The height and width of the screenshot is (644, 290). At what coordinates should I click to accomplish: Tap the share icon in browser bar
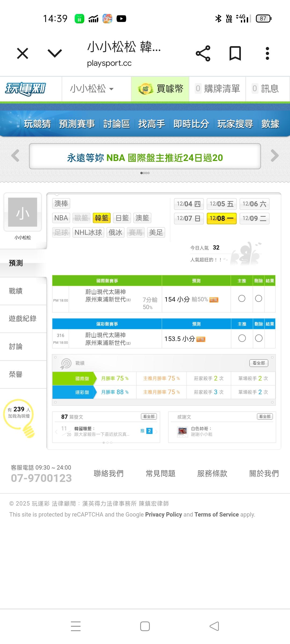pyautogui.click(x=203, y=53)
